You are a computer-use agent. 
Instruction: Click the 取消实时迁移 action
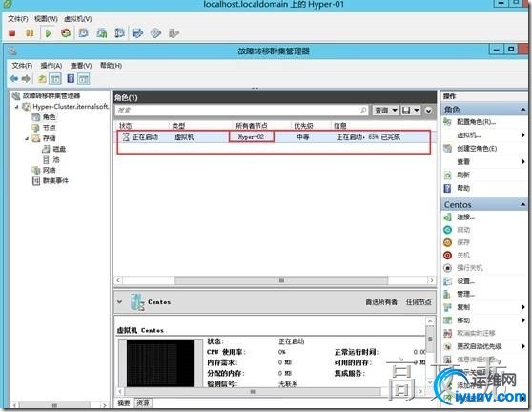tap(476, 333)
